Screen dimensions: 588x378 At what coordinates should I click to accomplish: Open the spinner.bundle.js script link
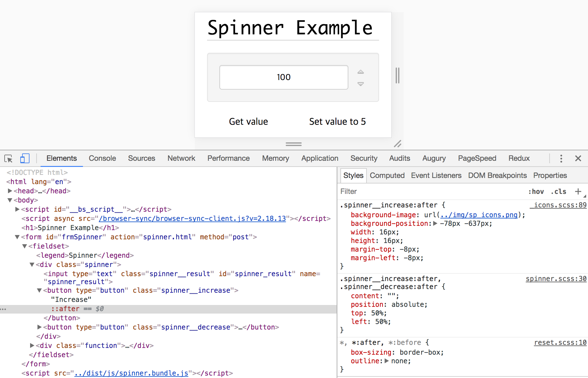[x=131, y=373]
